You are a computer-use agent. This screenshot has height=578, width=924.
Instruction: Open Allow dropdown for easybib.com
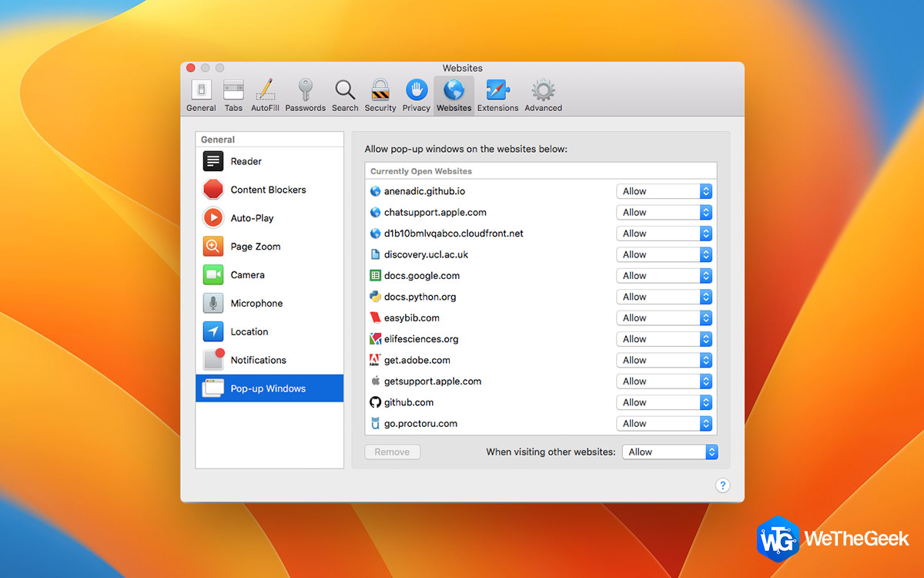665,318
